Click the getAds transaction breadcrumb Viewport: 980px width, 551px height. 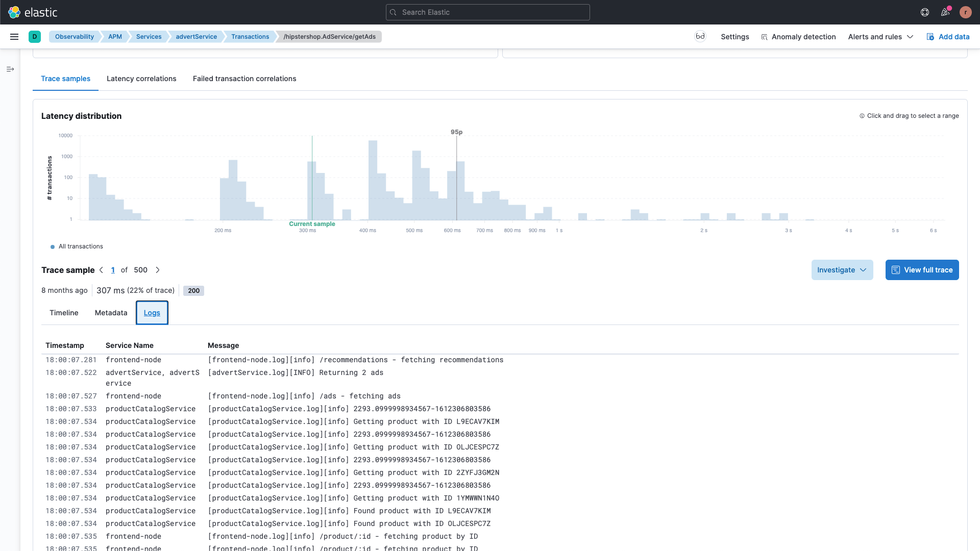pyautogui.click(x=329, y=37)
